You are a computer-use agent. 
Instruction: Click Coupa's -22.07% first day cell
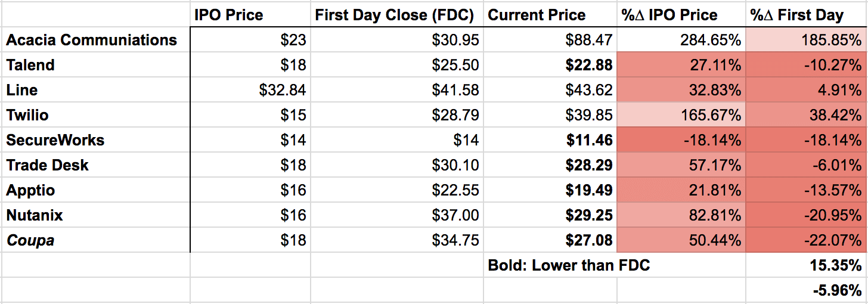pyautogui.click(x=807, y=240)
